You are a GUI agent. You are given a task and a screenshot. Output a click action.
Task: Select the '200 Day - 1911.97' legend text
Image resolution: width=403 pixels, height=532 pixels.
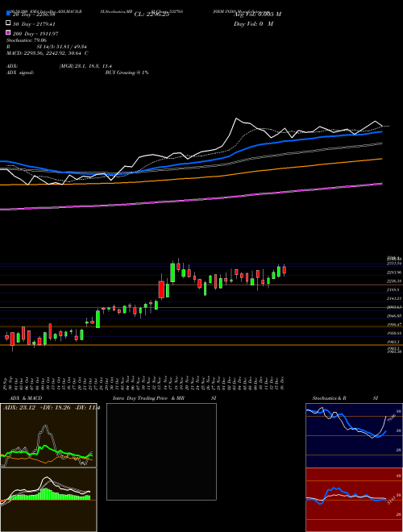35,34
